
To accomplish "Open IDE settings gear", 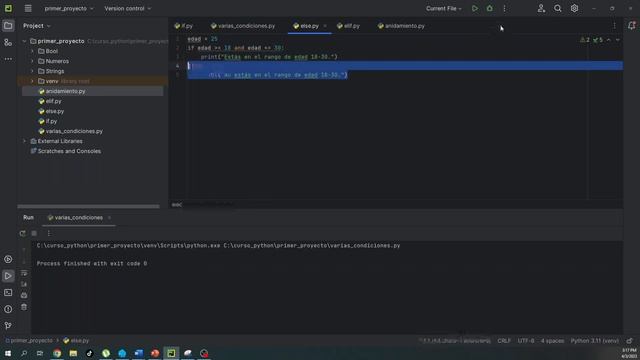I will [574, 8].
